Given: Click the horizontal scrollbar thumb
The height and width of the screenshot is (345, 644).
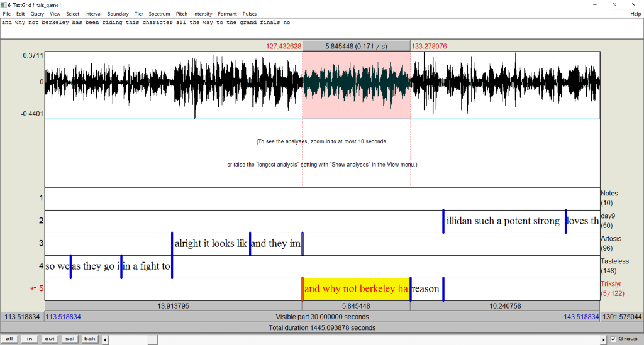Looking at the screenshot, I should [152, 340].
